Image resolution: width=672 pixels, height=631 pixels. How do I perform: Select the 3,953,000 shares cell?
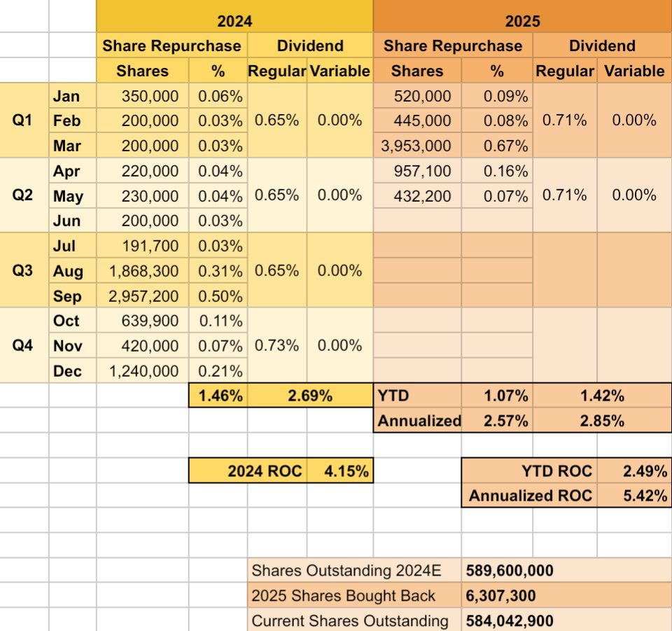tap(417, 145)
